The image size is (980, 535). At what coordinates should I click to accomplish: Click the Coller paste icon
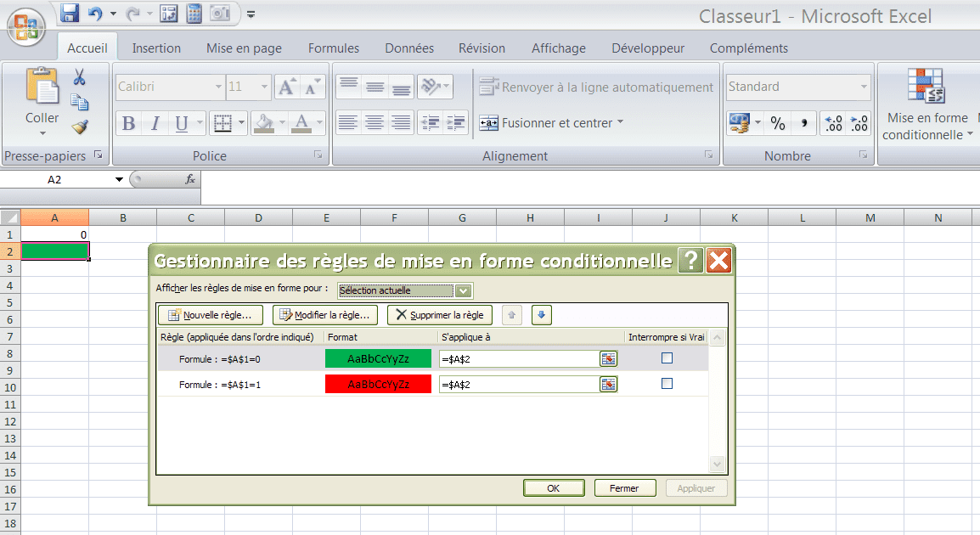click(x=42, y=86)
